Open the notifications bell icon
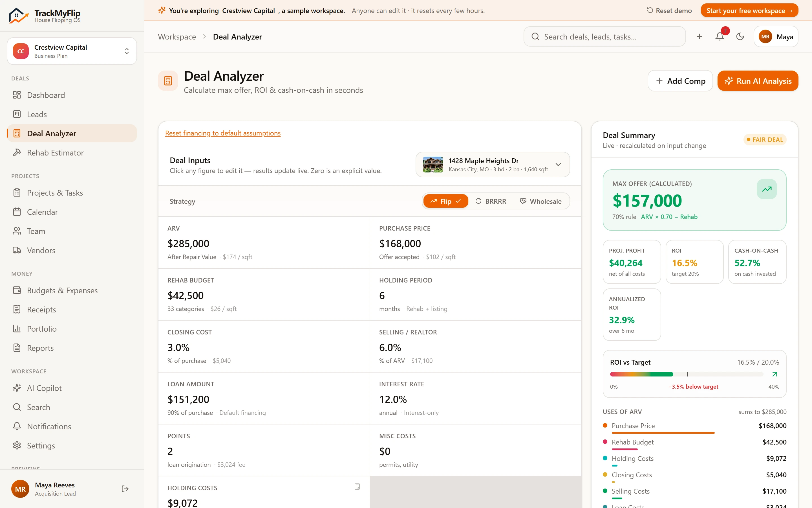Viewport: 812px width, 508px height. point(720,36)
